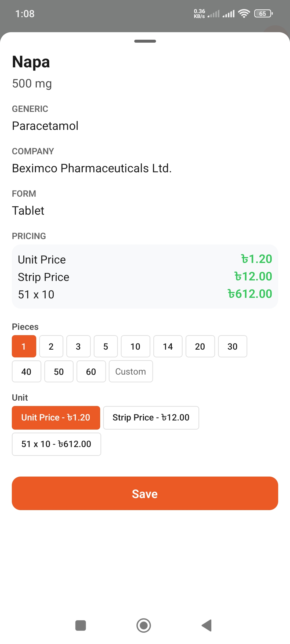Image resolution: width=290 pixels, height=644 pixels.
Task: Choose 5 pieces option
Action: click(106, 346)
